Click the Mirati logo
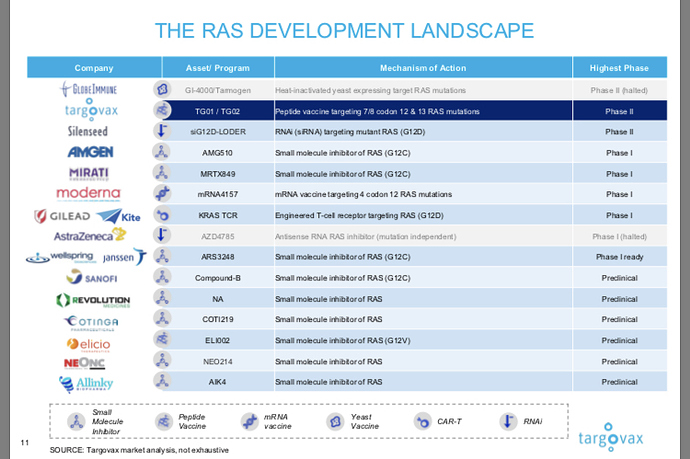690x459 pixels. click(x=88, y=173)
